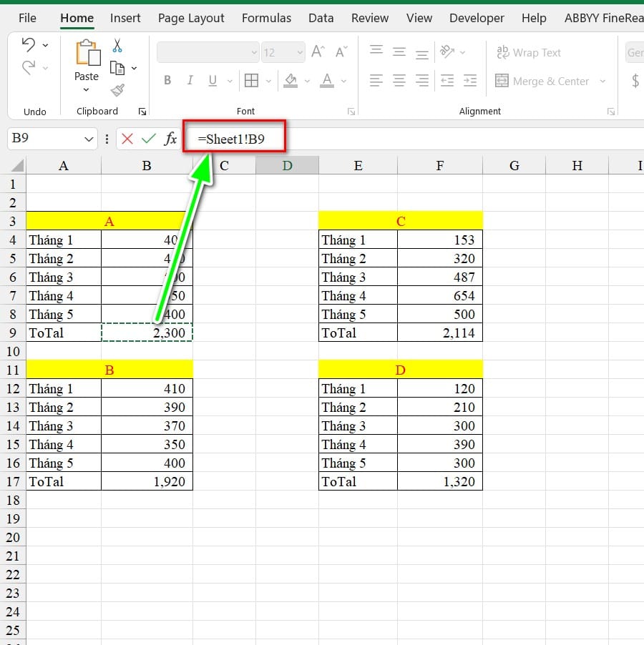
Task: Toggle Wrap Text option
Action: click(528, 52)
